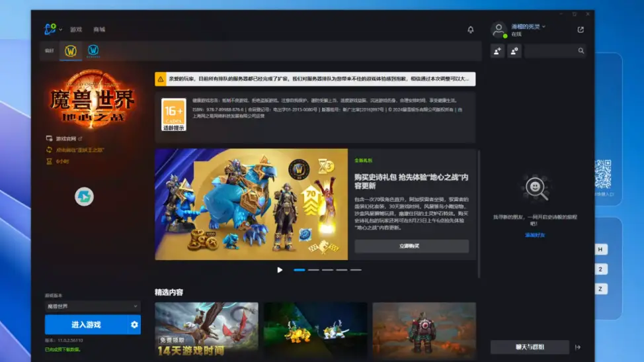
Task: Click the hourglass play-time entry
Action: point(58,161)
